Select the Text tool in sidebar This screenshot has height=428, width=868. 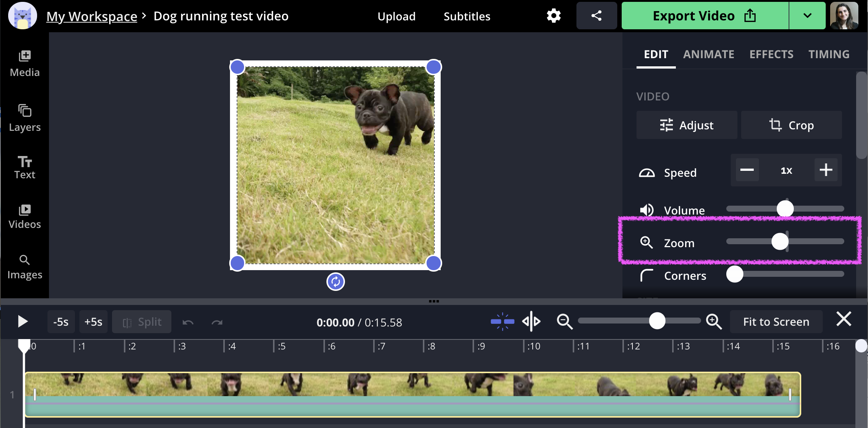click(24, 167)
